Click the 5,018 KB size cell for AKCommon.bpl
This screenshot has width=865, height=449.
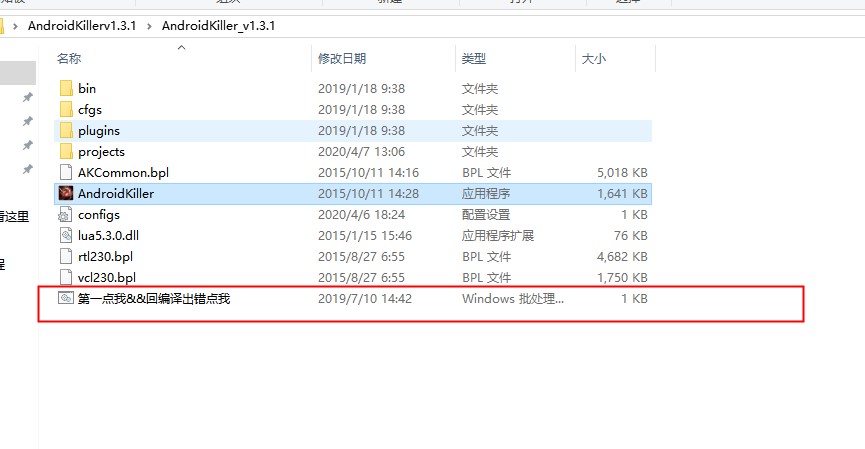point(622,173)
